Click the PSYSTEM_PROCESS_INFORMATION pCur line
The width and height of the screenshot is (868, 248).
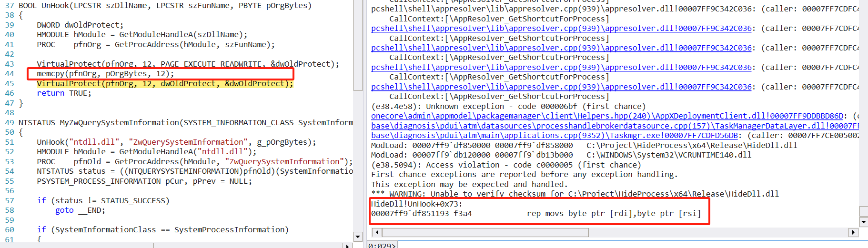coord(144,181)
